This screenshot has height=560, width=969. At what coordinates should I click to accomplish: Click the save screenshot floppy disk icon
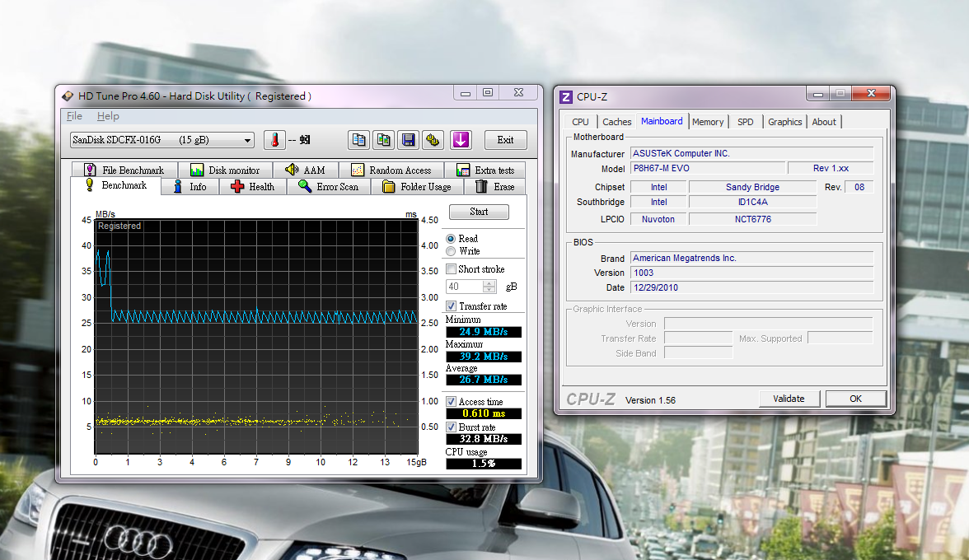pos(408,140)
